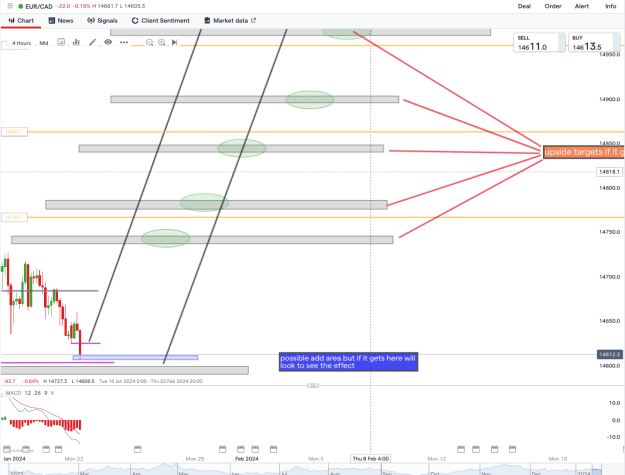Click the green status dot next to EUR/CAD
Viewport: 625px width, 475px height.
tap(20, 6)
